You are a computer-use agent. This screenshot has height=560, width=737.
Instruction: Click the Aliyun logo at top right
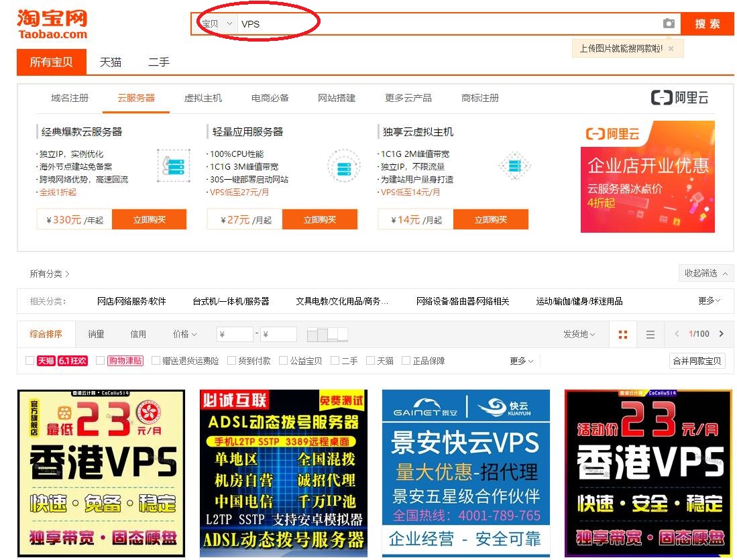pyautogui.click(x=679, y=98)
